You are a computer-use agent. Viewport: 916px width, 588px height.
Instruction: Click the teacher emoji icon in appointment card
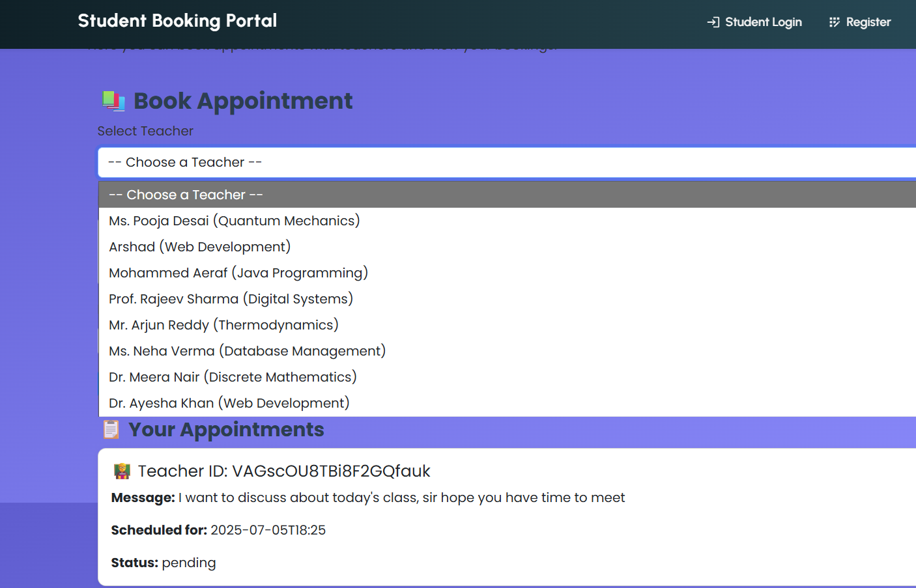[x=122, y=471]
